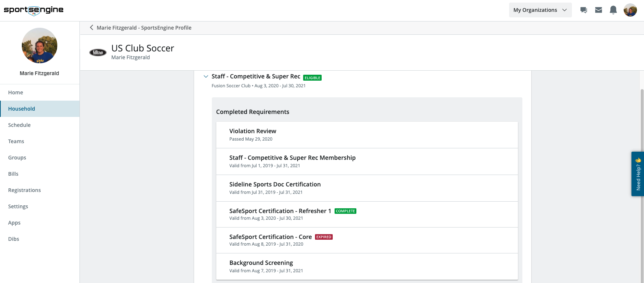Viewport: 644px width, 283px height.
Task: Click the US Club Soccer logo
Action: 98,53
